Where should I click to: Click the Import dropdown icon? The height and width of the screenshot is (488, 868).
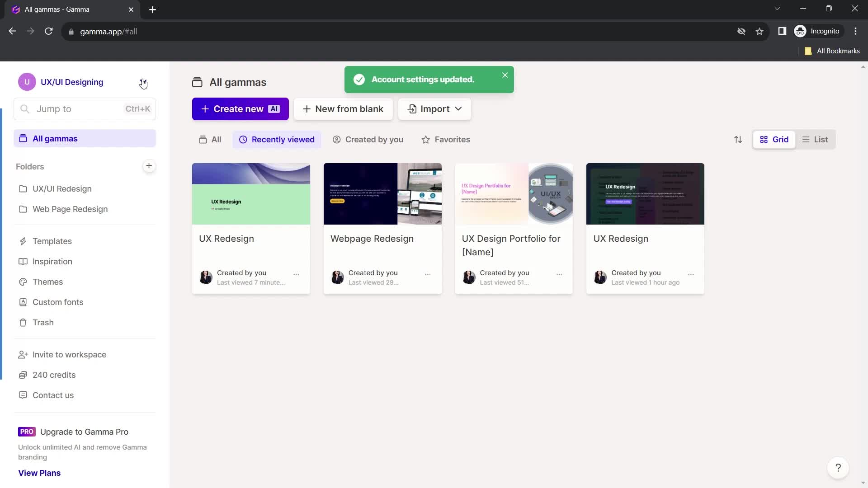click(x=459, y=108)
